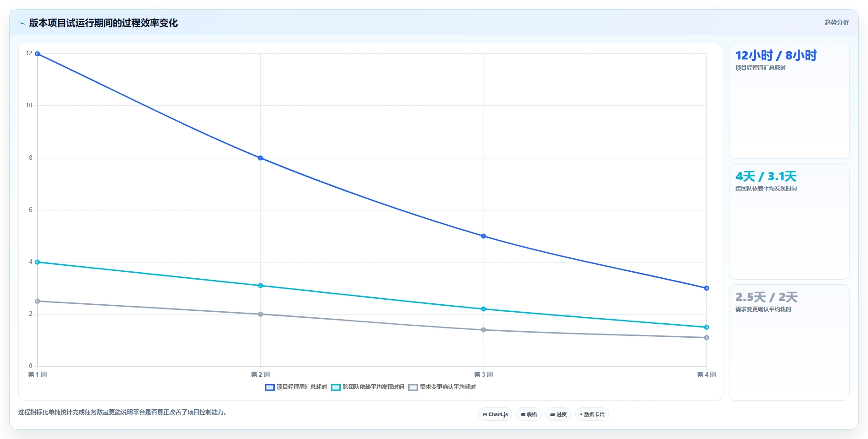Image resolution: width=868 pixels, height=439 pixels.
Task: Select the cyan line point at 第 4 周
Action: point(706,327)
